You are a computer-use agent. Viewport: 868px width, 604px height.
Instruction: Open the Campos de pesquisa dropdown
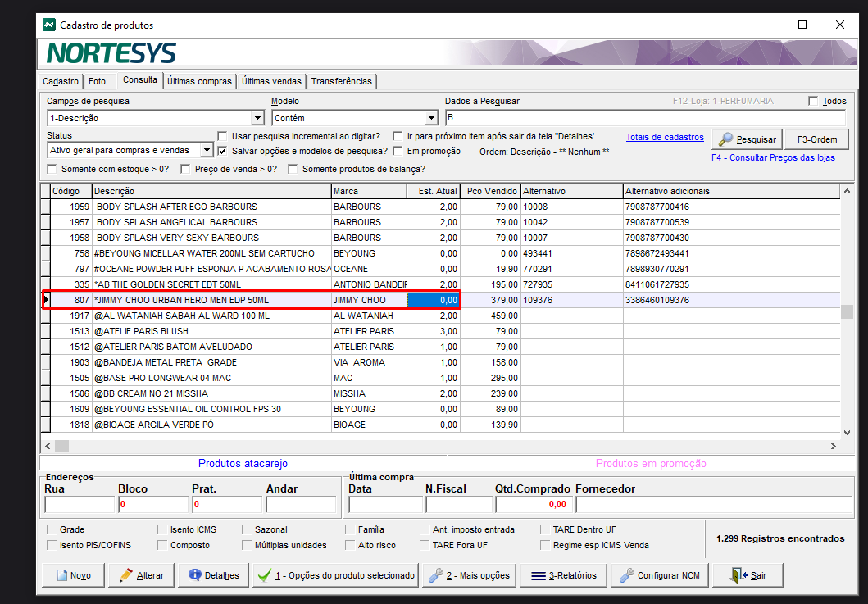pos(257,118)
